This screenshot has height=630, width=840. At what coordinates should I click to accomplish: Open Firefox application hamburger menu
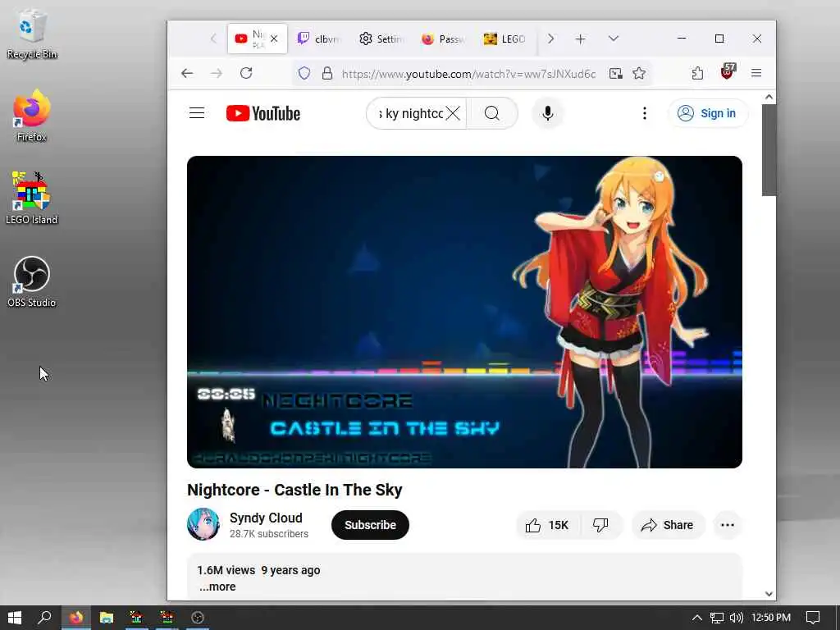[x=756, y=73]
